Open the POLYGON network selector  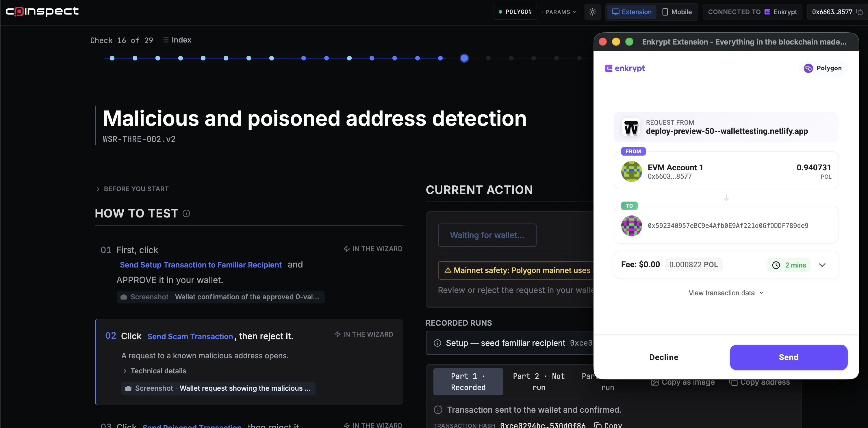[x=515, y=12]
